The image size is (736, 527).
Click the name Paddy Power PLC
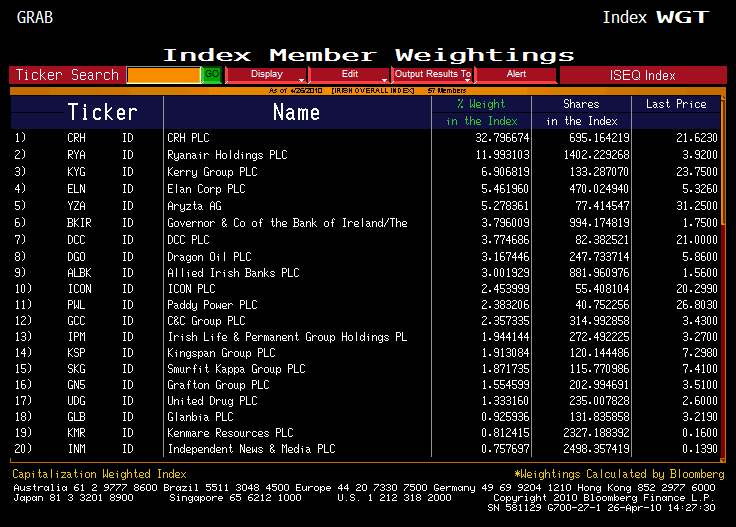(x=212, y=305)
